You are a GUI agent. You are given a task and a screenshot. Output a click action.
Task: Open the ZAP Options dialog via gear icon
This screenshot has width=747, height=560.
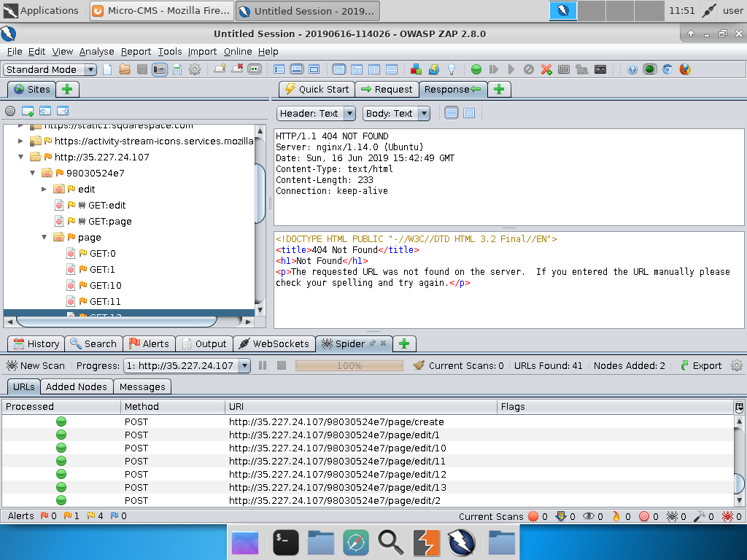pos(195,69)
